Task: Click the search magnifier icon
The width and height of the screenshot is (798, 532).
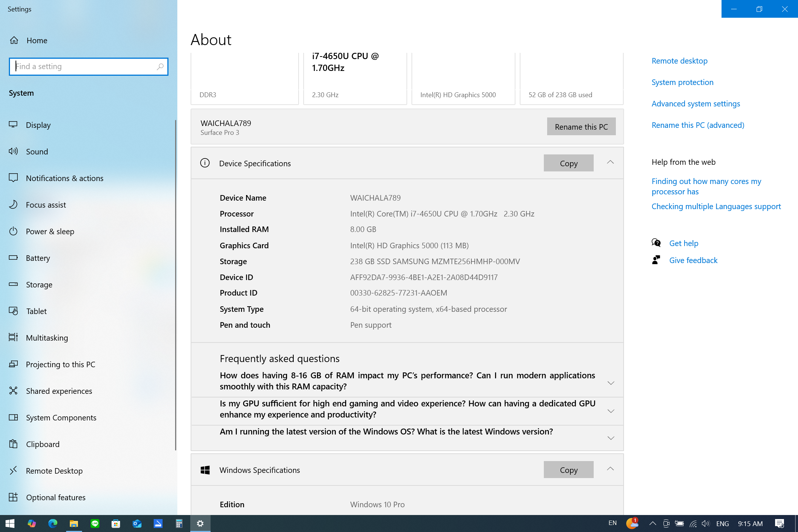Action: click(x=160, y=66)
